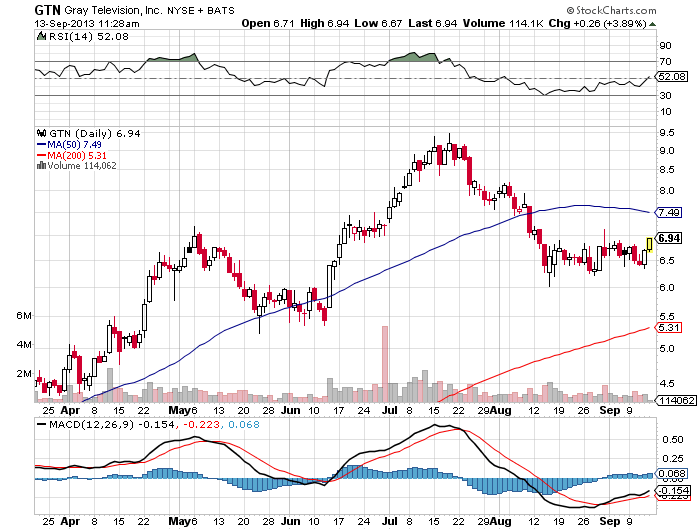Screen dimensions: 700x530
Task: Click the yellow highlighted latest candlestick
Action: tap(649, 244)
